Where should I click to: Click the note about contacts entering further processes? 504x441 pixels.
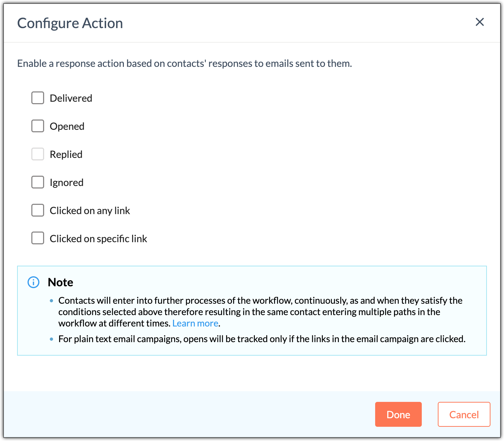pos(260,312)
